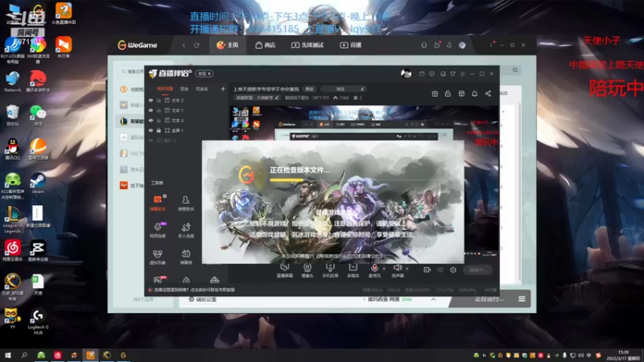644x362 pixels.
Task: Open stream settings gear icon
Action: click(453, 269)
